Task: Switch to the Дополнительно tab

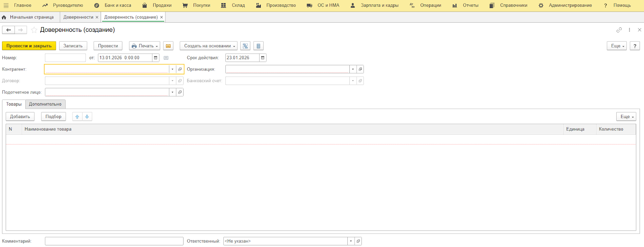Action: click(45, 104)
